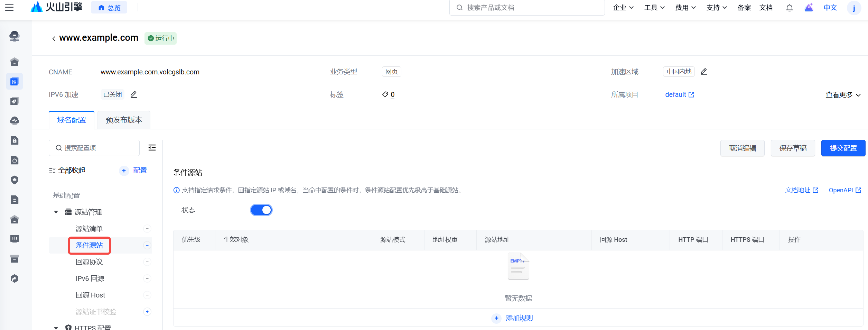Screen dimensions: 868x330
Task: Remove 源站清单 item with minus toggle
Action: [x=147, y=229]
